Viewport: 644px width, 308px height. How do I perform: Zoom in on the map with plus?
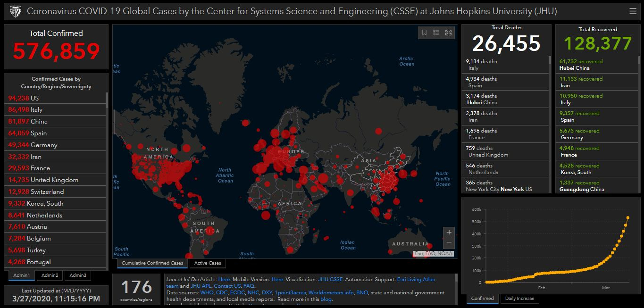(449, 233)
